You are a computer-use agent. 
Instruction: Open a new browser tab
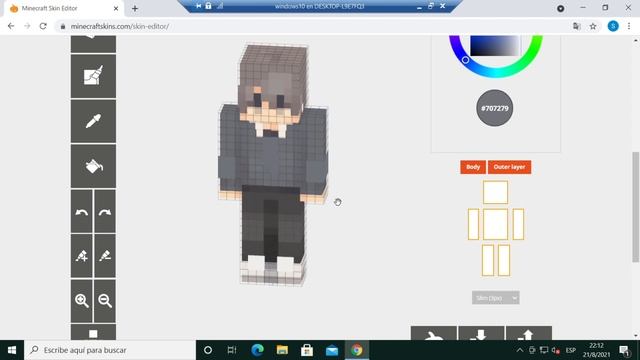135,8
